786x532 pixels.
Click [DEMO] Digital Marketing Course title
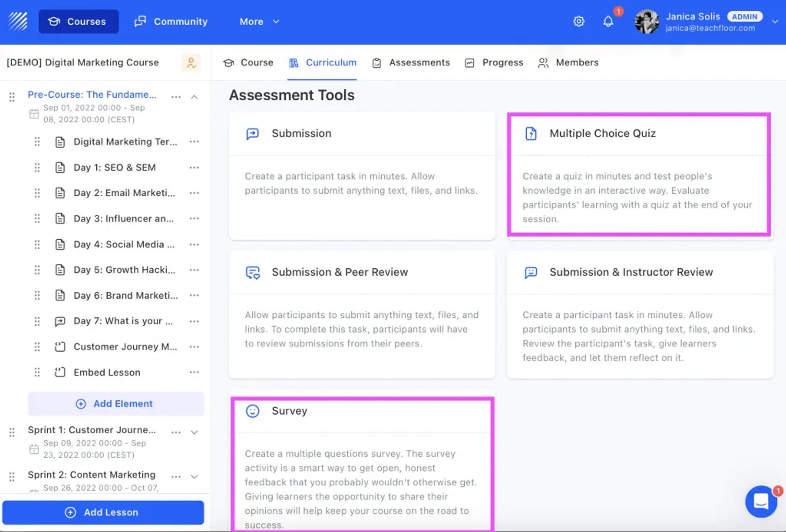83,62
